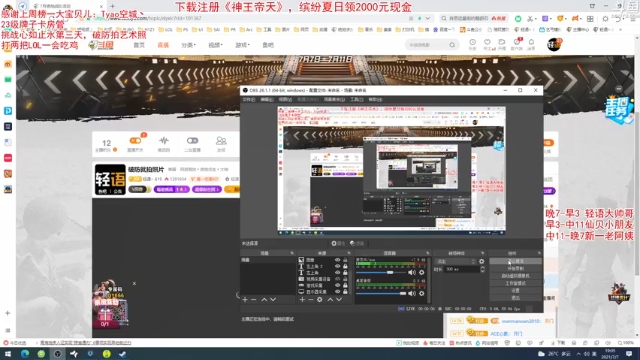Remove selected source with minus in Sources dock
Screen dimensions: 640x360
click(x=311, y=300)
